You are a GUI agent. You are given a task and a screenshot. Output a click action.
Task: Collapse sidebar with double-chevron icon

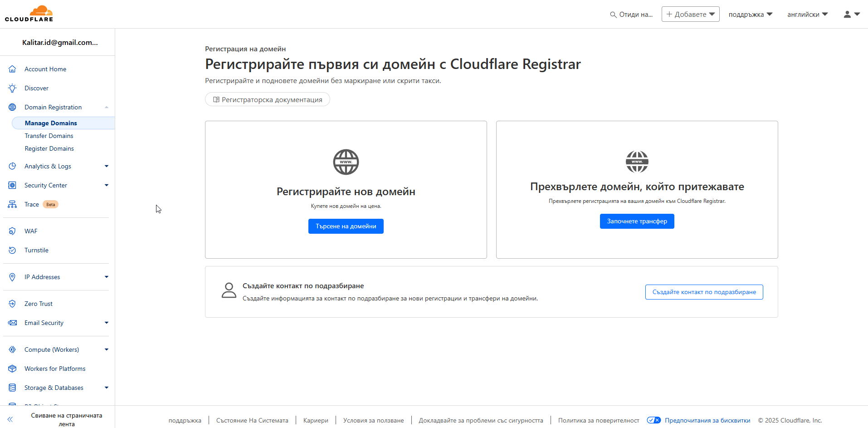[x=10, y=419]
